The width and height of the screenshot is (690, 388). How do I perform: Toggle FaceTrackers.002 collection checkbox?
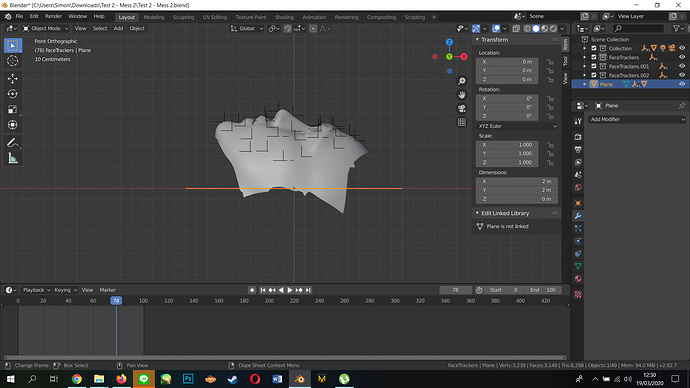point(594,75)
